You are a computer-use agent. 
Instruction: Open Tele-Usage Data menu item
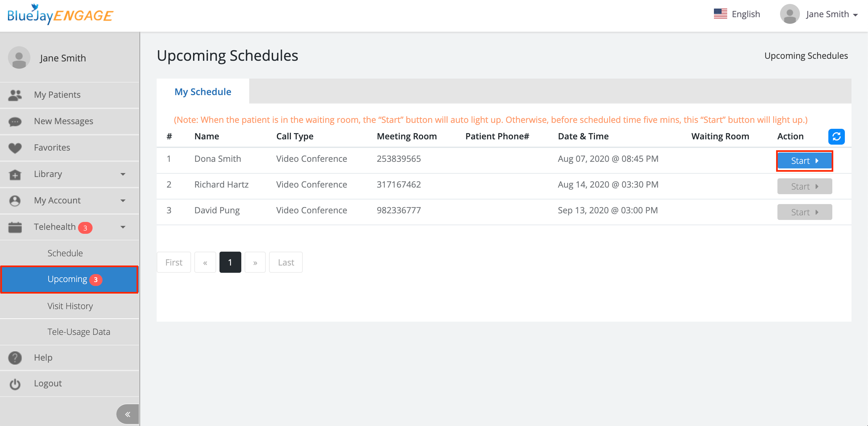(x=79, y=332)
